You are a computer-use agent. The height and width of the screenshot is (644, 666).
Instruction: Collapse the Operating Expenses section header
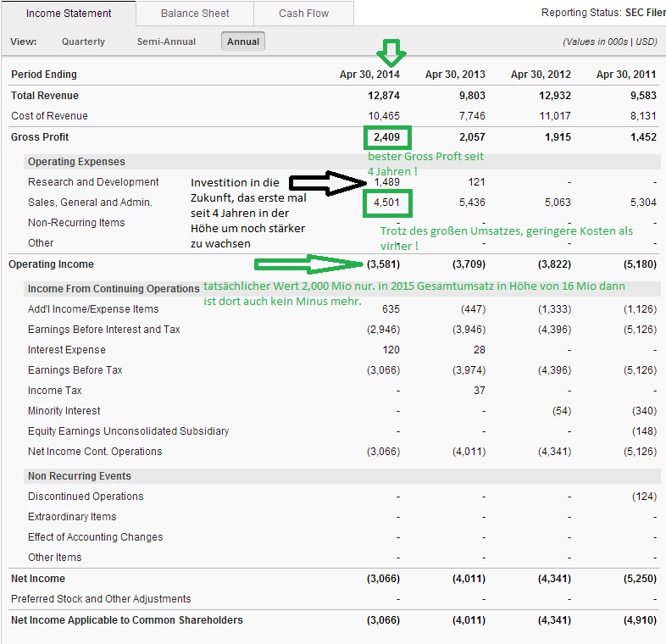[x=76, y=162]
